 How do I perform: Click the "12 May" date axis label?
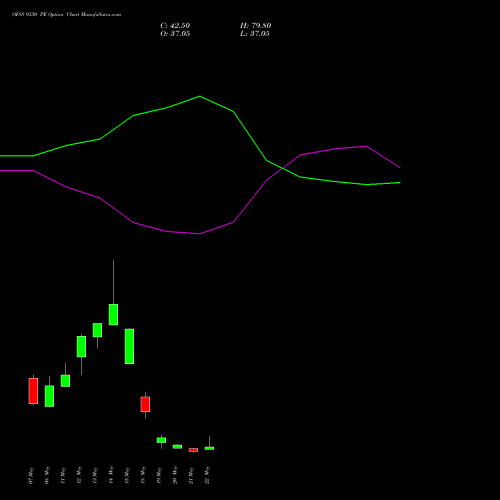[x=79, y=476]
